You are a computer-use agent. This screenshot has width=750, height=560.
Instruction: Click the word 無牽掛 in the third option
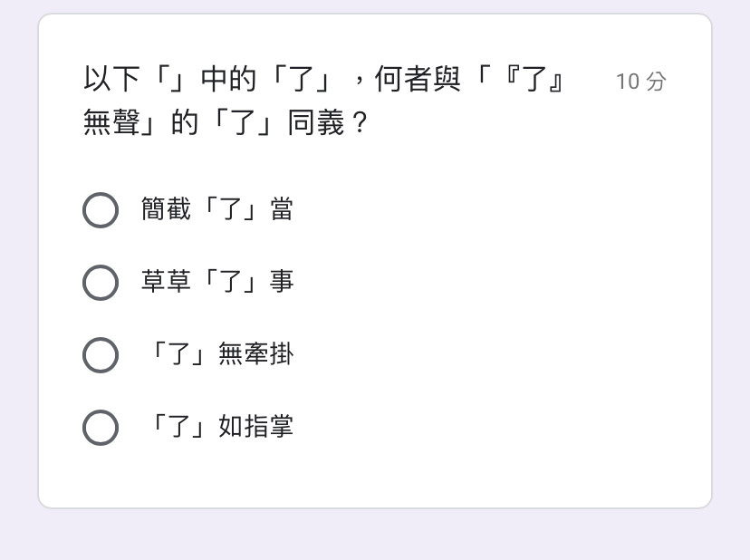pos(256,354)
